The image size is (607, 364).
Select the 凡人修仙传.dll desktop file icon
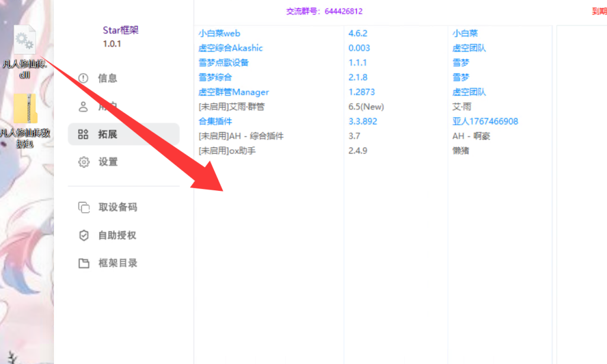[x=25, y=40]
